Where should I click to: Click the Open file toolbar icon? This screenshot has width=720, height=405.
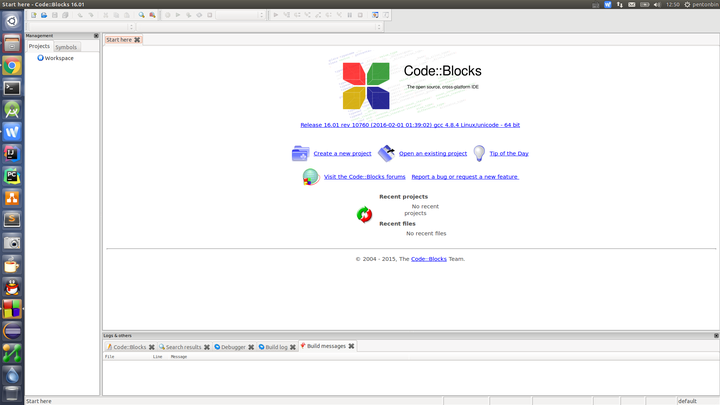coord(44,15)
